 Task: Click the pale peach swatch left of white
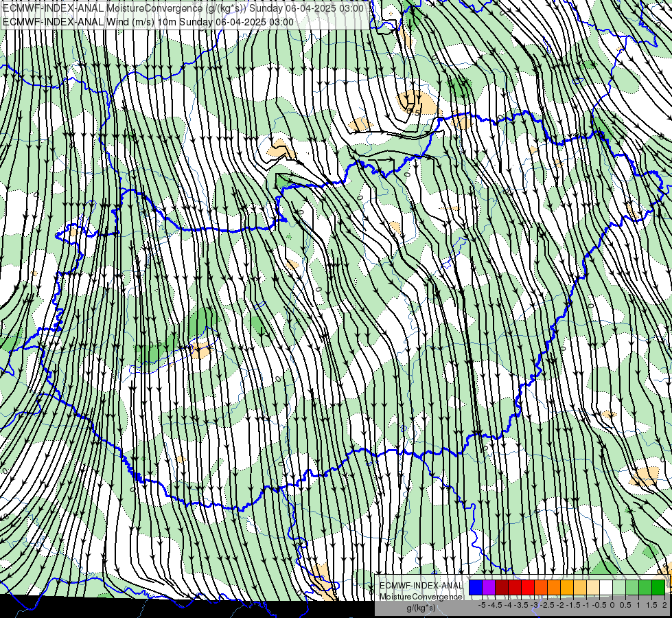593,588
